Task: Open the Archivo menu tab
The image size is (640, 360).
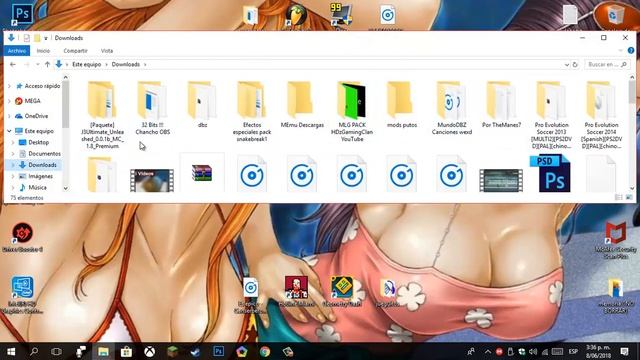Action: (x=17, y=51)
